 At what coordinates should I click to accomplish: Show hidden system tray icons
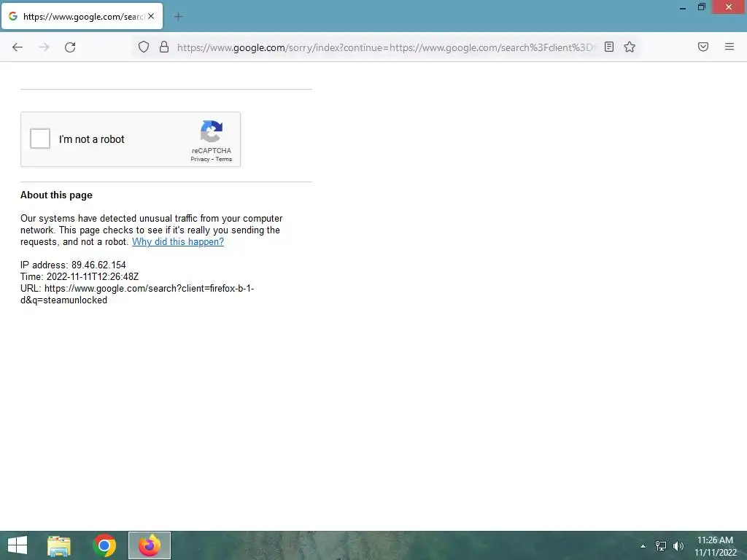643,546
